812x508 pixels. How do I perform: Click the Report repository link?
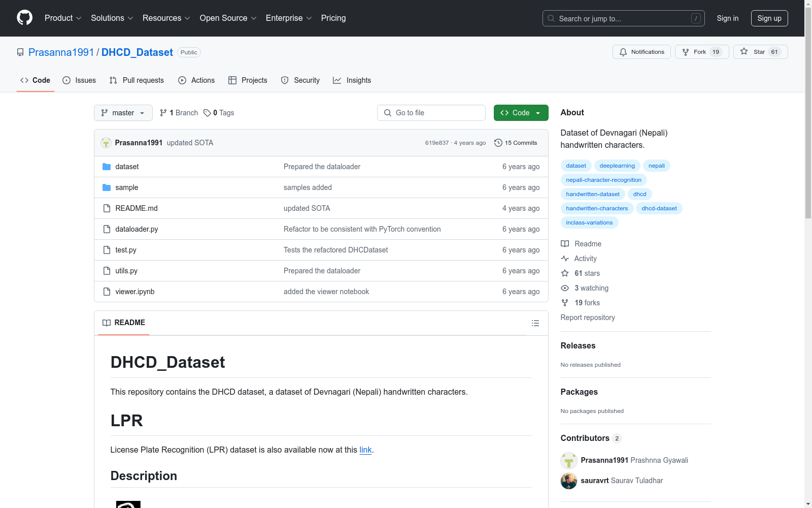[588, 317]
